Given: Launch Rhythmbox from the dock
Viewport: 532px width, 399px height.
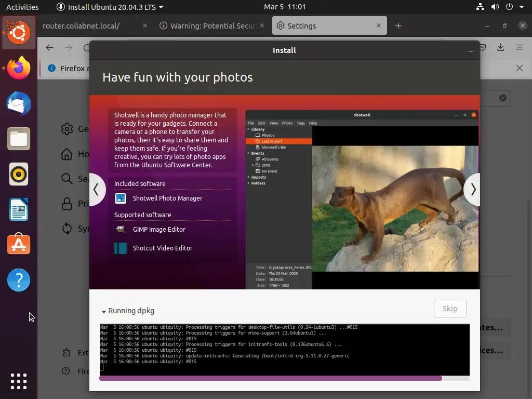Looking at the screenshot, I should pos(19,174).
